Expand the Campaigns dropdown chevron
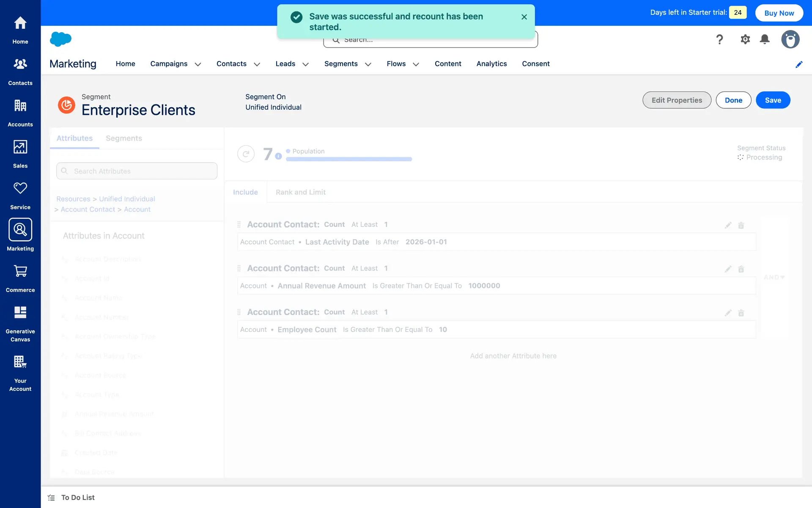Image resolution: width=812 pixels, height=508 pixels. click(x=198, y=64)
